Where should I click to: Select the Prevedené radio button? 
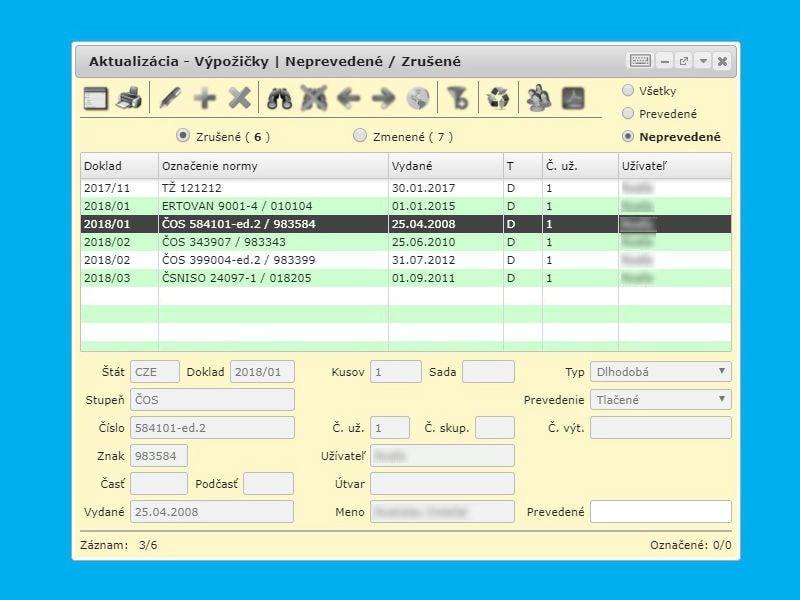(628, 113)
